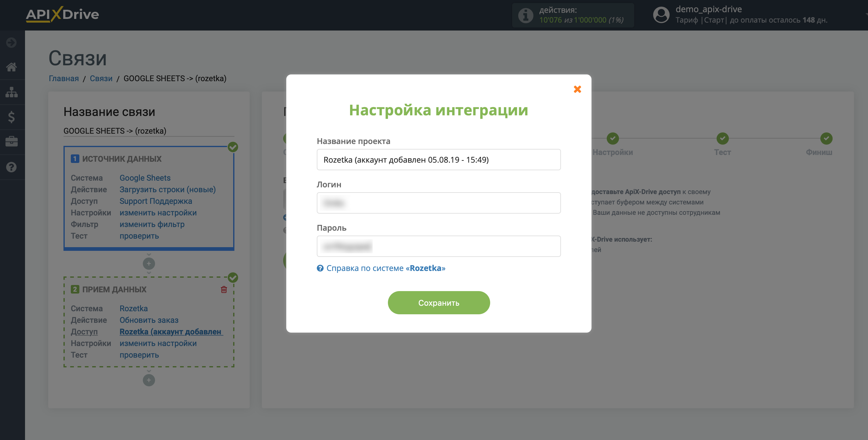Add step with plus between source and receiver
This screenshot has height=440, width=868.
[149, 263]
